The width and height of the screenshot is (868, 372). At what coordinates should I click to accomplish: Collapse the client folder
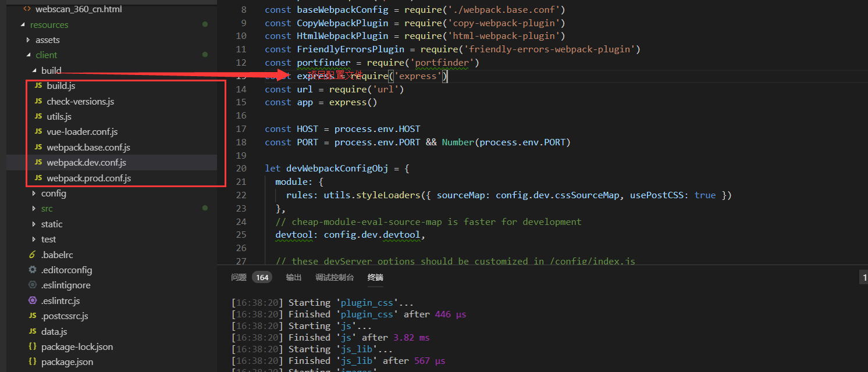pyautogui.click(x=29, y=55)
